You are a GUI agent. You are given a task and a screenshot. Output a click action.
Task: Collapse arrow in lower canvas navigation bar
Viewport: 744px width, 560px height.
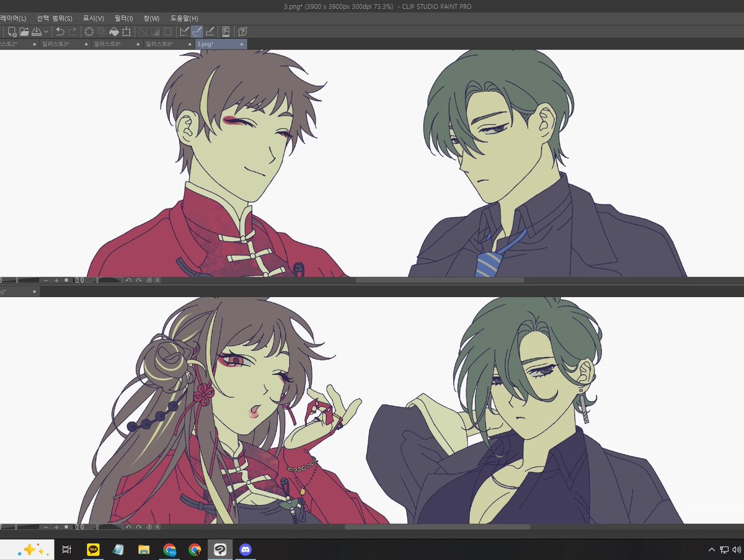(x=157, y=527)
